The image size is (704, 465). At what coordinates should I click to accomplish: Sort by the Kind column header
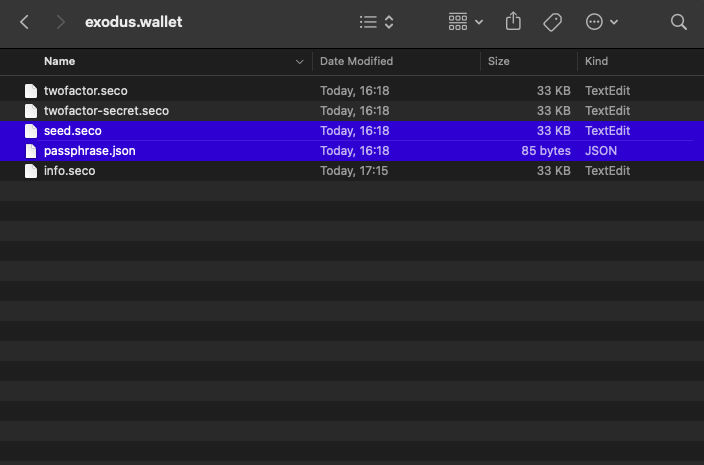pos(596,61)
